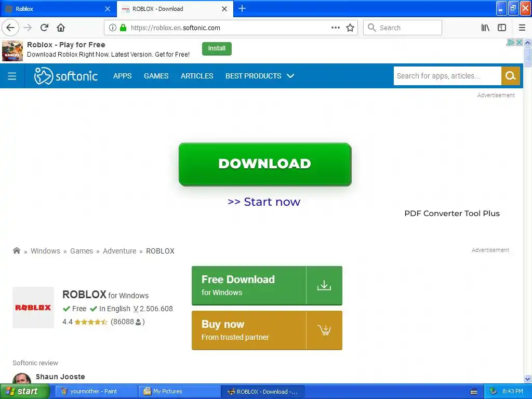Go back using the browser back arrow
Image resolution: width=532 pixels, height=399 pixels.
10,28
